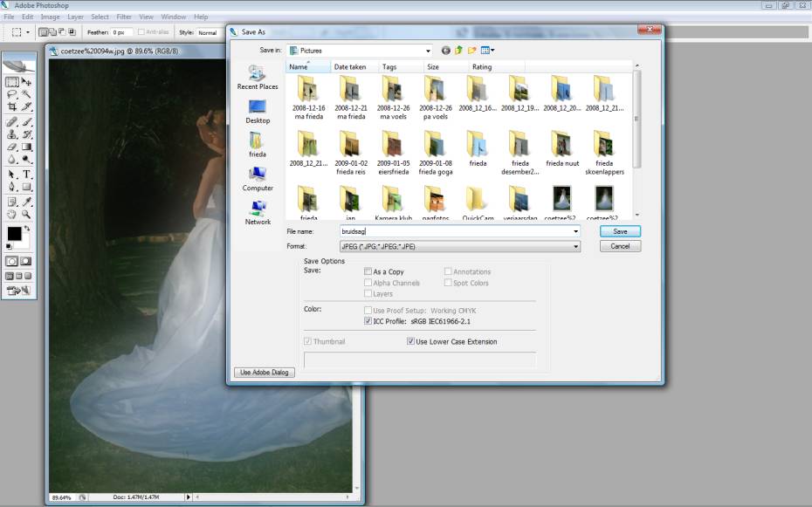Viewport: 812px width, 507px height.
Task: Toggle the Alpha Channels checkbox
Action: coord(368,283)
